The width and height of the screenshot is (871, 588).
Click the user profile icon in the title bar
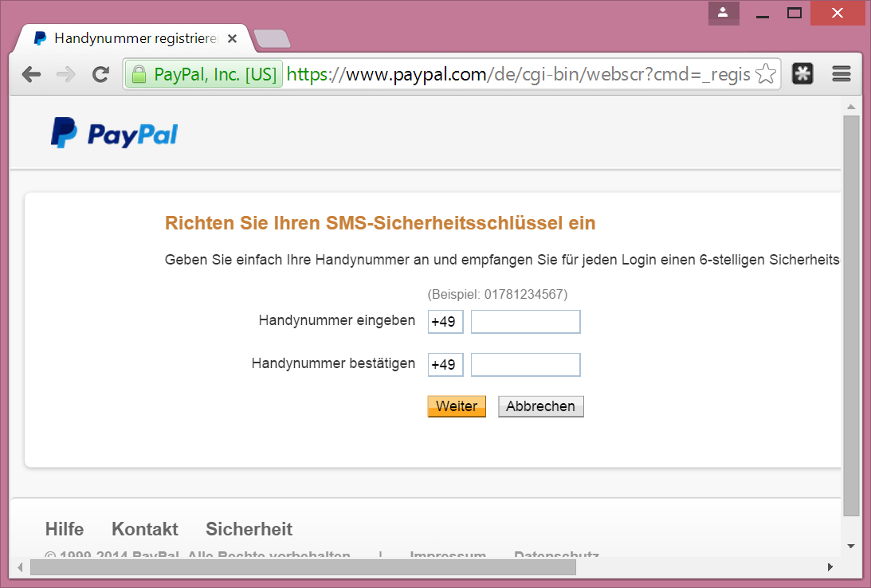point(724,13)
